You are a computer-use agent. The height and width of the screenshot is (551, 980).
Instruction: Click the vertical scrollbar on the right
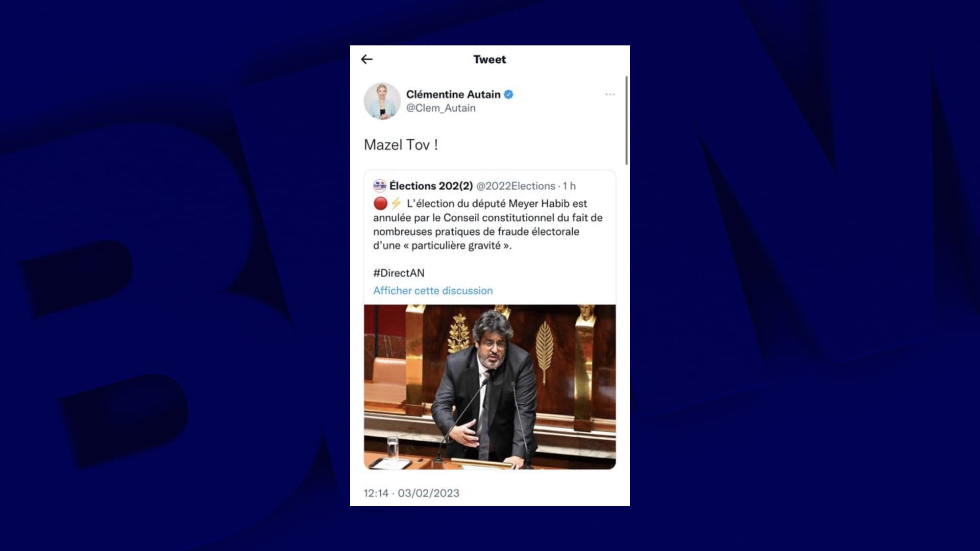[x=626, y=120]
